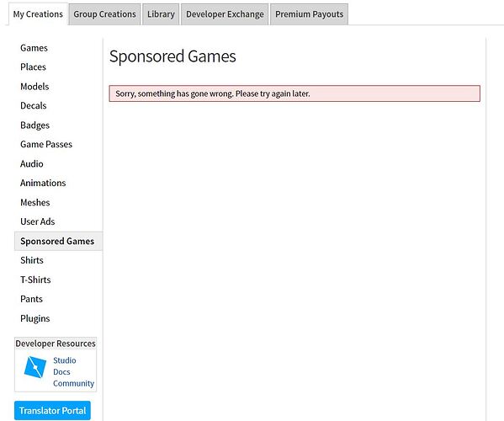
Task: Open Plugins in the sidebar
Action: pos(35,318)
